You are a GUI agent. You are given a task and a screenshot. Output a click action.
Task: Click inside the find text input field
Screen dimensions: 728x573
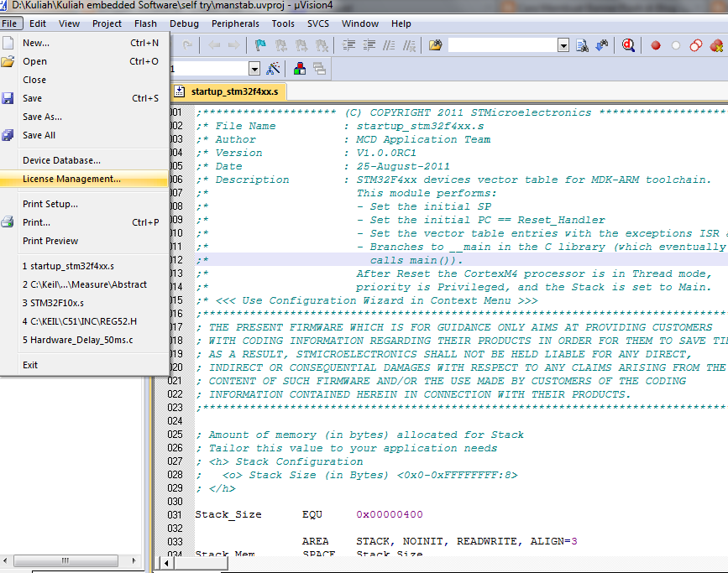pyautogui.click(x=502, y=45)
